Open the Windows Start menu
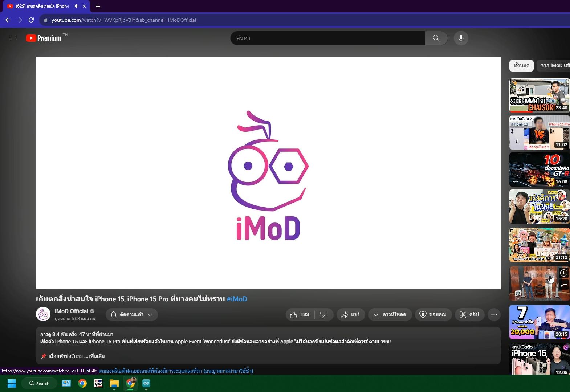Screen dimensions: 570x392 pyautogui.click(x=12, y=383)
